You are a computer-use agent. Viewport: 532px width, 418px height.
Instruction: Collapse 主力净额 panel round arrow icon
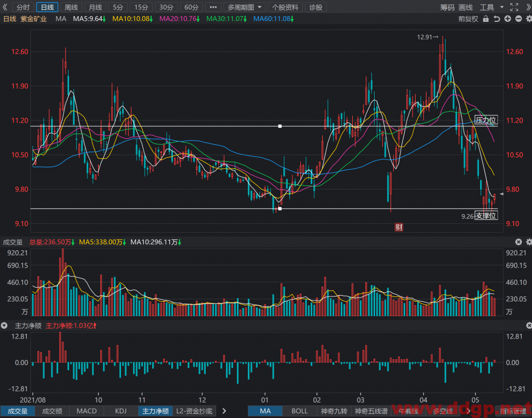[4, 326]
